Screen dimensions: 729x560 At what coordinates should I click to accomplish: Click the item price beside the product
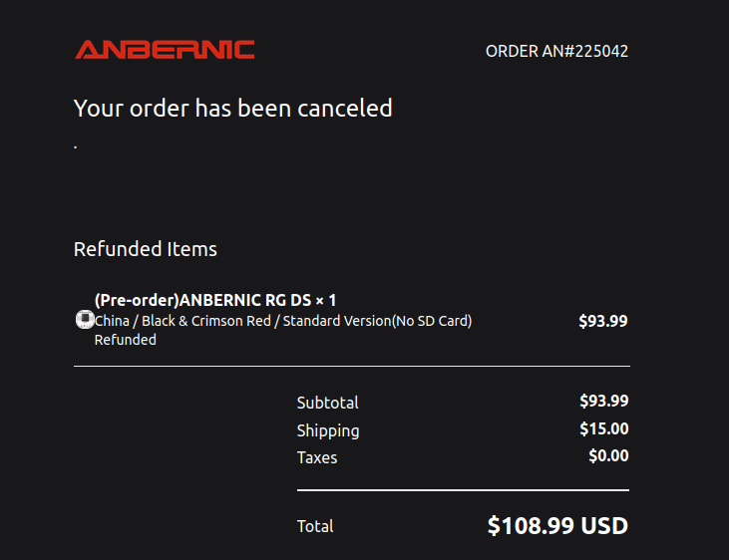(x=603, y=321)
